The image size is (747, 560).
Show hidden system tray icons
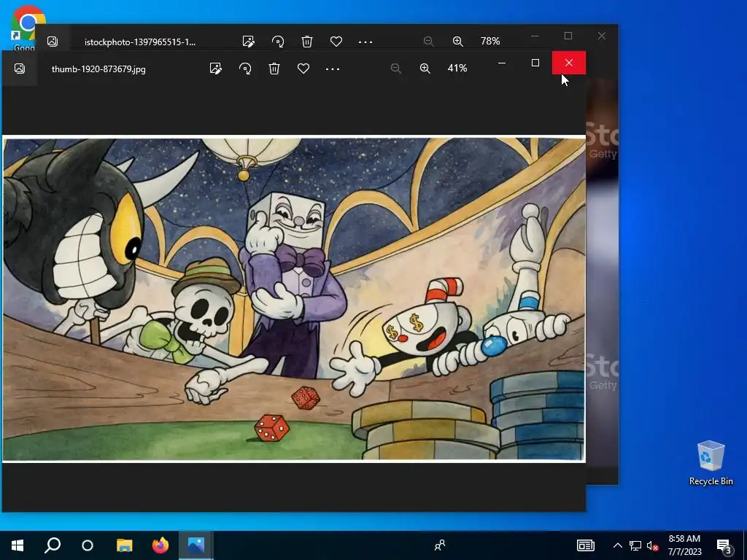pyautogui.click(x=617, y=545)
